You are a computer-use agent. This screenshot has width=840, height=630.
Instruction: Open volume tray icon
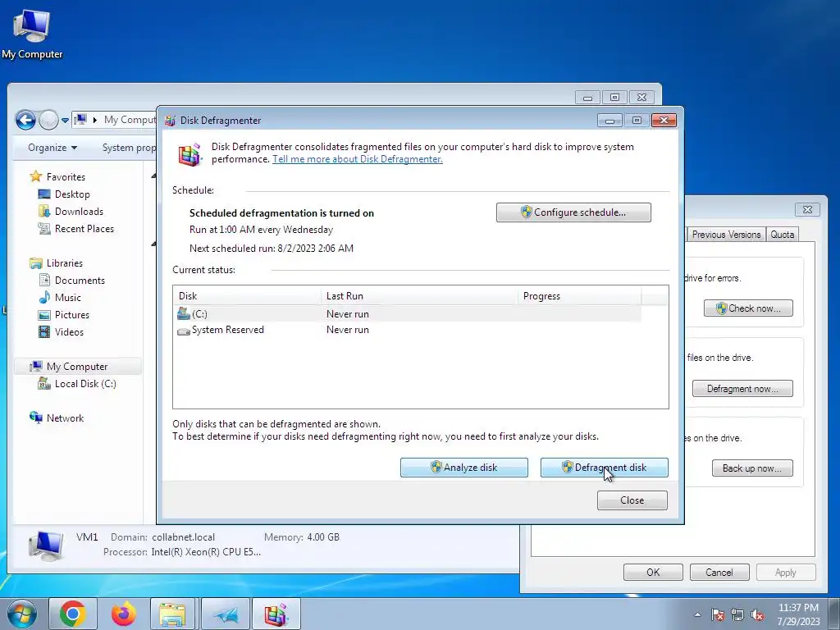coord(757,615)
